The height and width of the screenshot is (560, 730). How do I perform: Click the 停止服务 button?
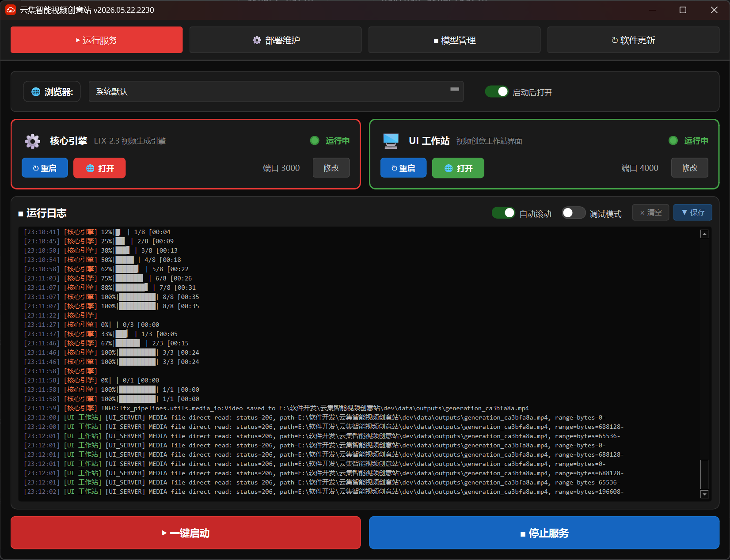tap(544, 533)
